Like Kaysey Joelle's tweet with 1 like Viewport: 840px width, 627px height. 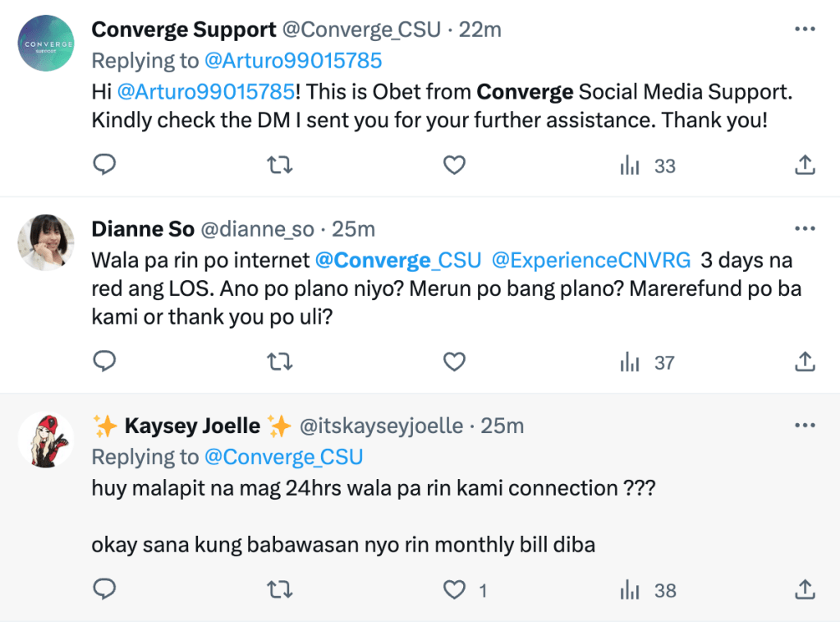(x=454, y=589)
